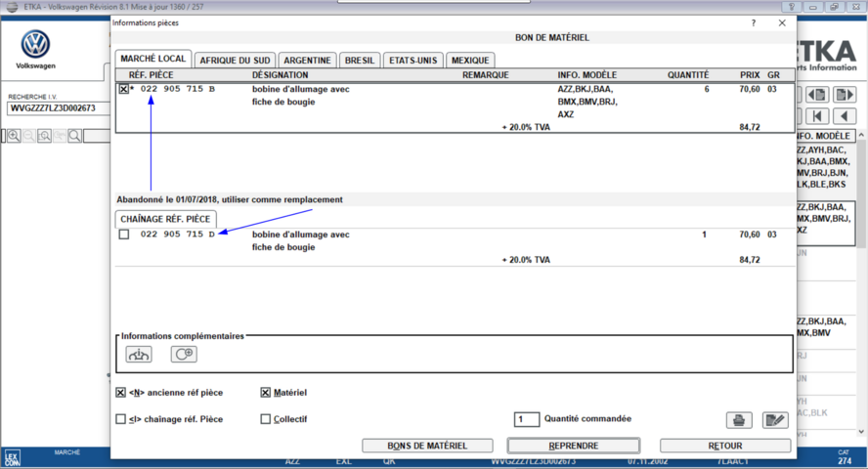Click the REMARQUE column header
The height and width of the screenshot is (469, 868).
[x=486, y=75]
